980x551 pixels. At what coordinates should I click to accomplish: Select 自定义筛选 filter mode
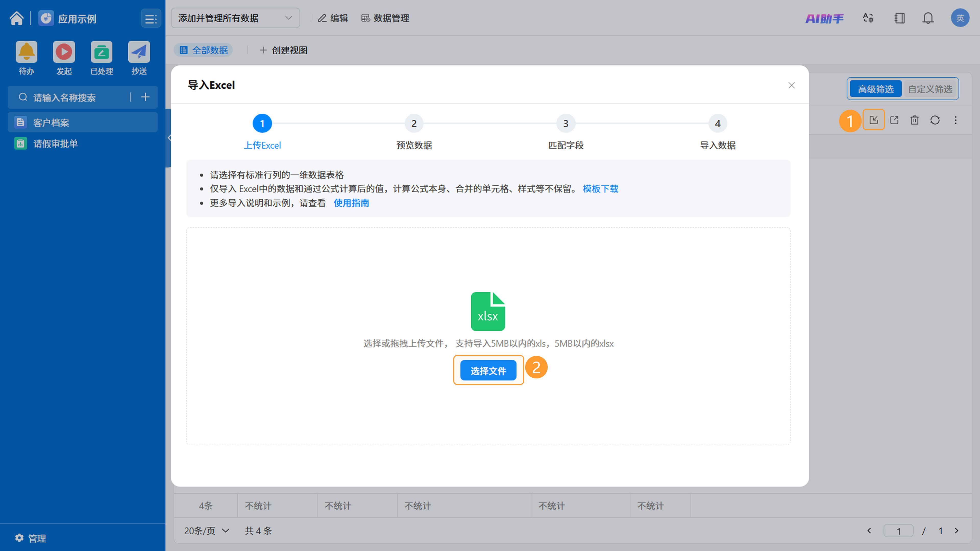tap(930, 89)
